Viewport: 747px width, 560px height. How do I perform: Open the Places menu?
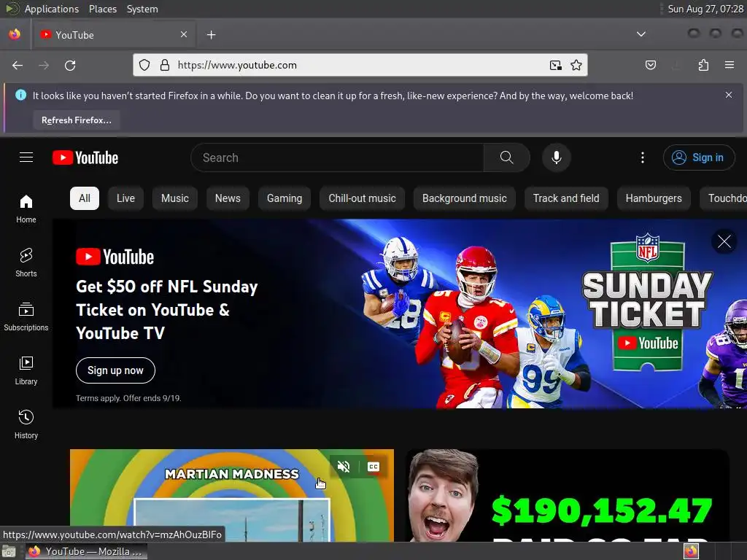click(x=102, y=9)
